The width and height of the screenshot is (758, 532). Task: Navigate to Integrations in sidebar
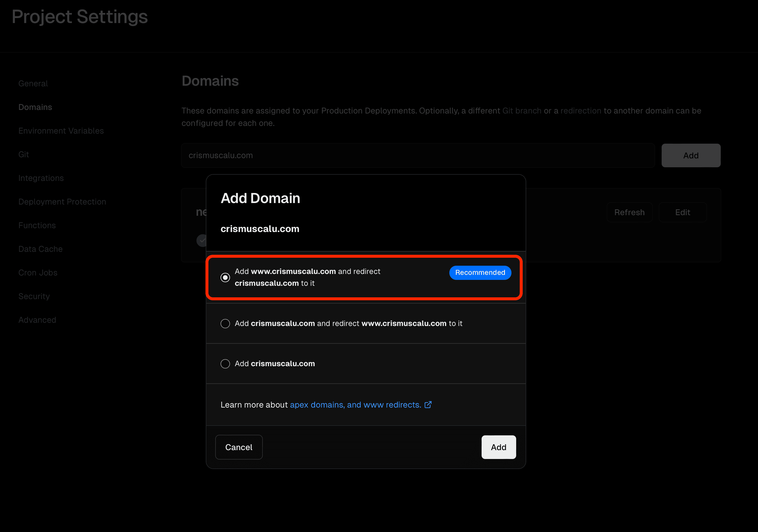click(x=41, y=178)
